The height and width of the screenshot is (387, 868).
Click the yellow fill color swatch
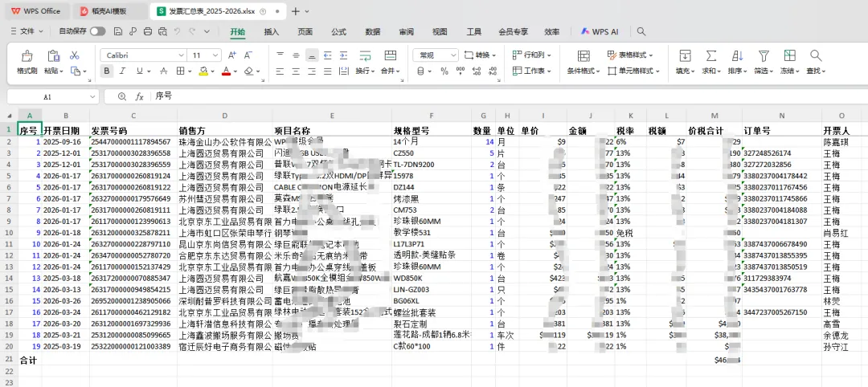tap(203, 71)
